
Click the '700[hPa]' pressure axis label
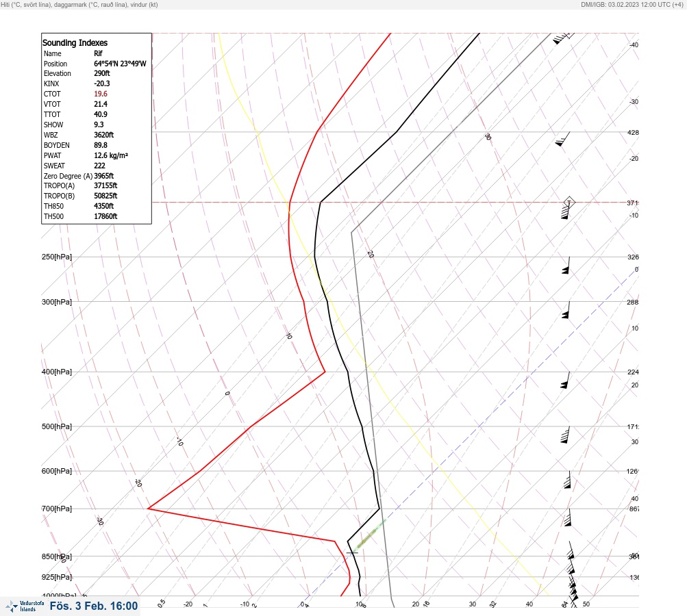(57, 509)
